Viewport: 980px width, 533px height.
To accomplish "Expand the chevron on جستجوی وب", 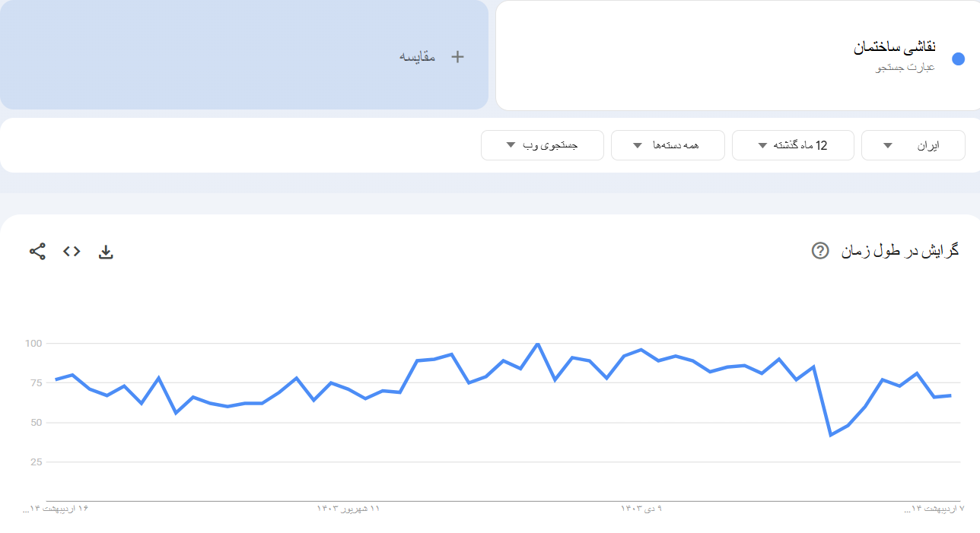I will tap(511, 144).
